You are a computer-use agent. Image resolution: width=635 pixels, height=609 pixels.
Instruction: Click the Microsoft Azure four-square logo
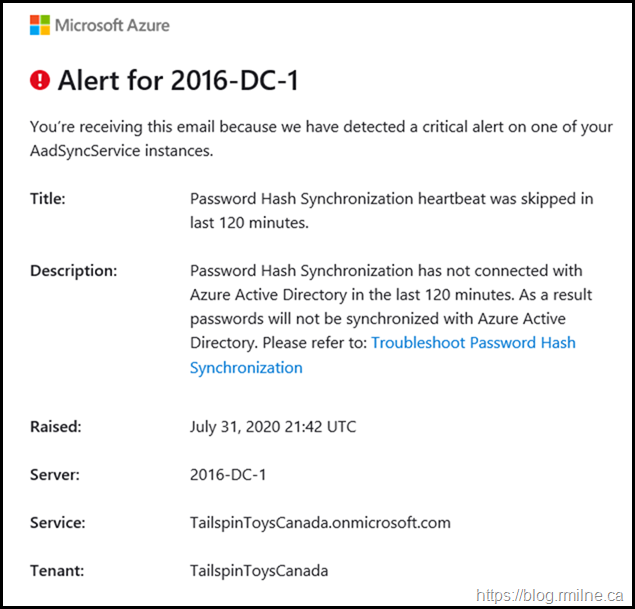click(x=39, y=25)
